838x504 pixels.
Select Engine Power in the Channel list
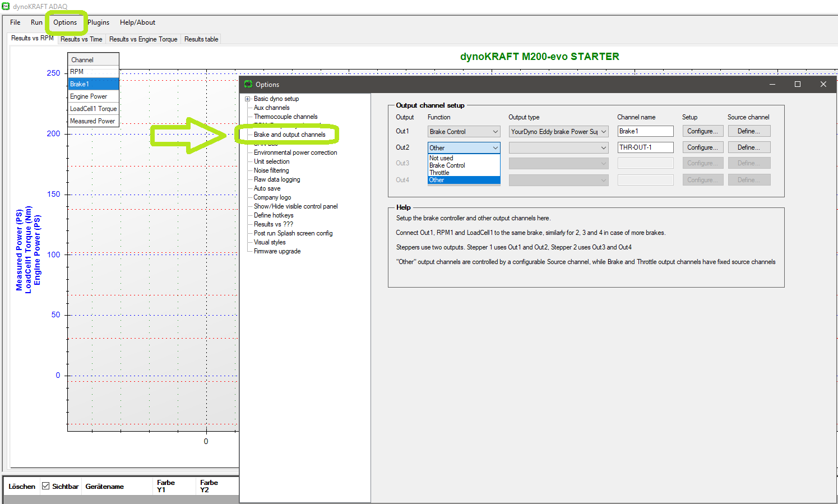[94, 96]
